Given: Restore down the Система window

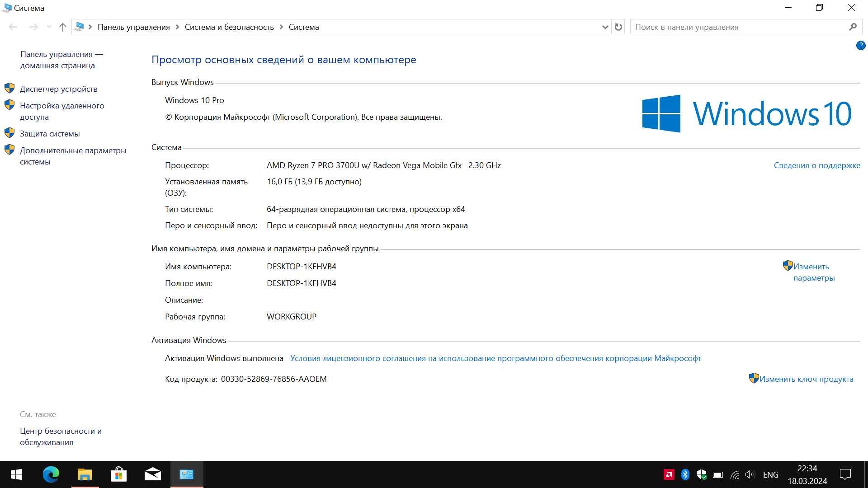Looking at the screenshot, I should (820, 8).
